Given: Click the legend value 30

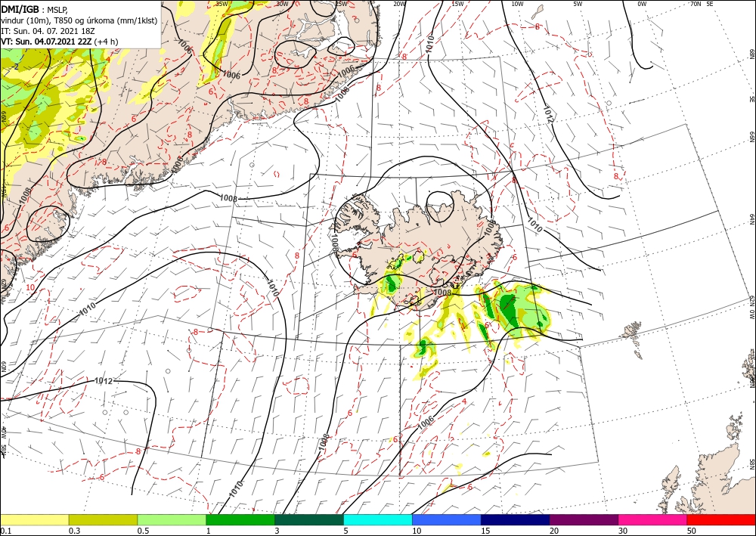Looking at the screenshot, I should [624, 531].
